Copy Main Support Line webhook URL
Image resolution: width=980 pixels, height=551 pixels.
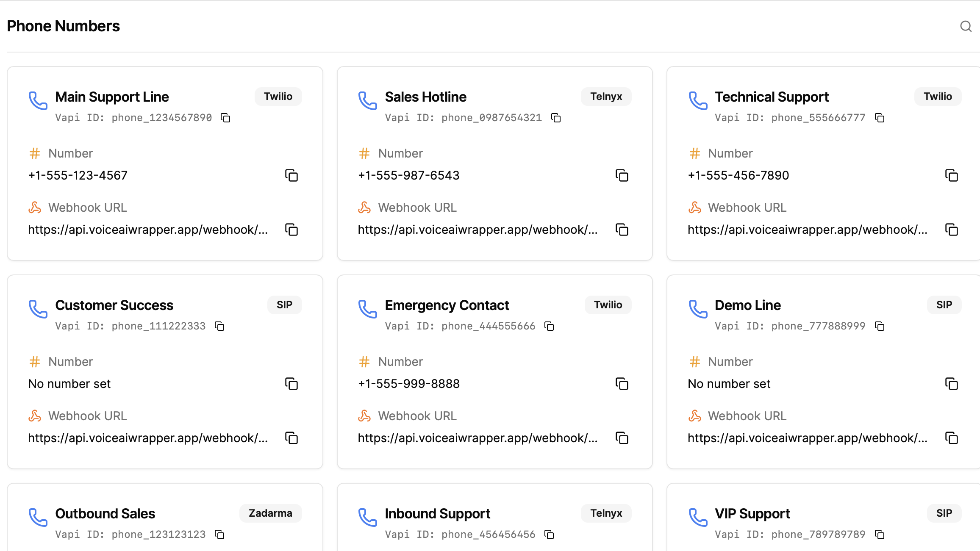pos(292,230)
